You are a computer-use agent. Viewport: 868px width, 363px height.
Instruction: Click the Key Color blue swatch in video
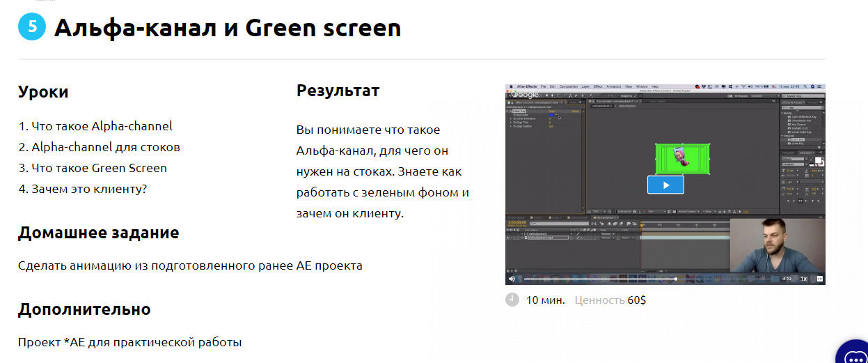[x=551, y=115]
